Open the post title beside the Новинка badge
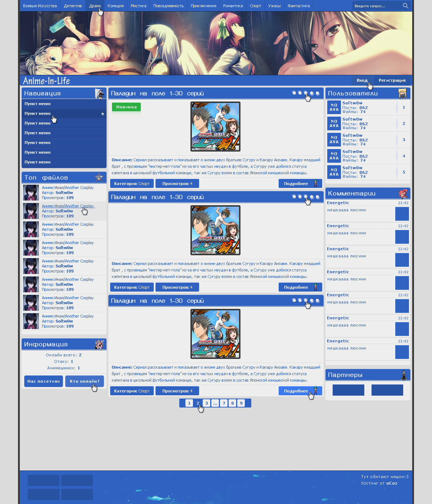432x504 pixels. pyautogui.click(x=157, y=94)
